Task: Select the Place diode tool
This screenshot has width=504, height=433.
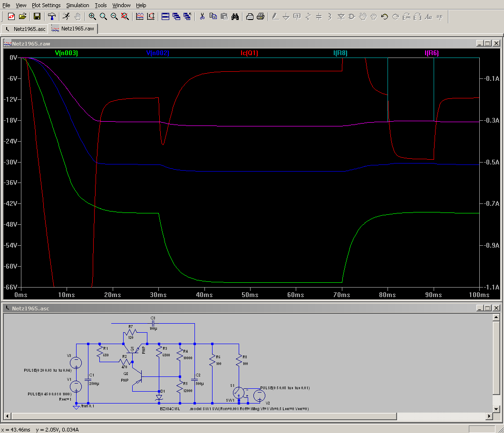Action: tap(341, 16)
